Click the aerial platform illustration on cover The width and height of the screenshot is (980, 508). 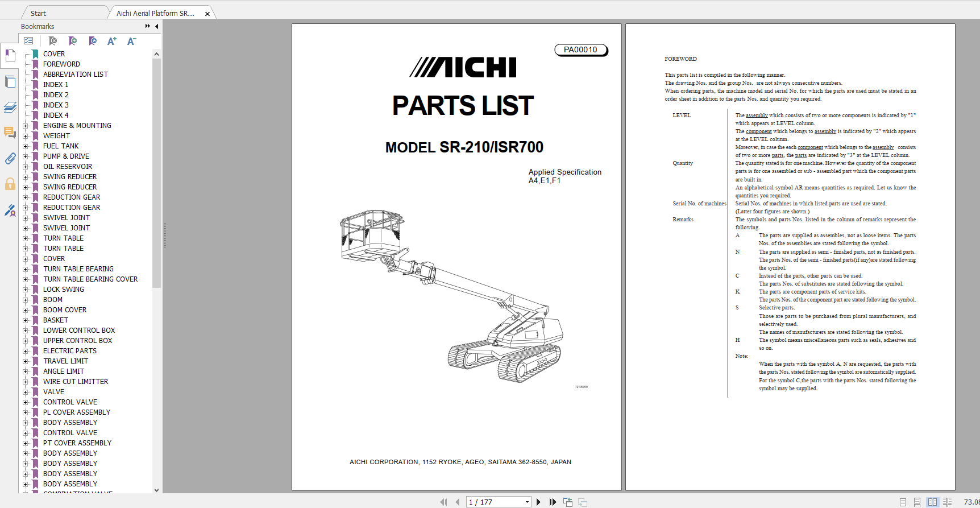tap(452, 296)
